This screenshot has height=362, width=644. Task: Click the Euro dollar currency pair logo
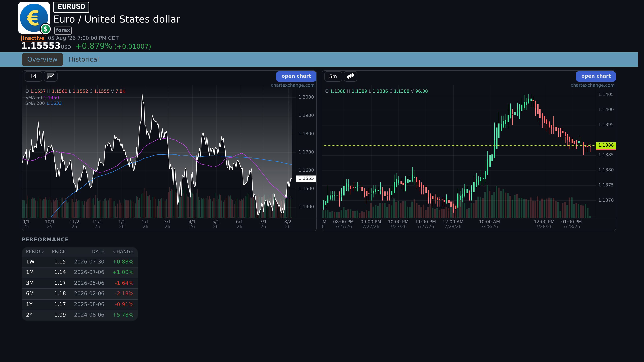[34, 18]
